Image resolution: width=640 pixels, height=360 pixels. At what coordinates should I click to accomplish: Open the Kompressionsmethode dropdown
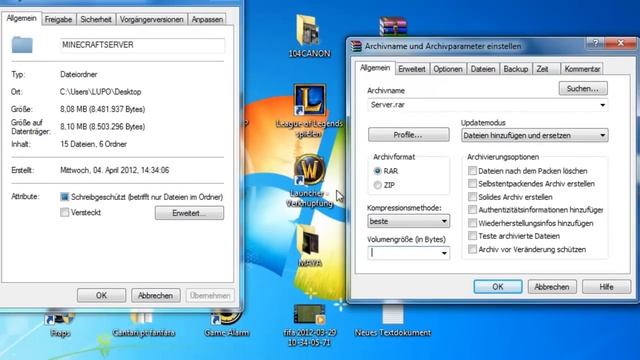pyautogui.click(x=409, y=221)
